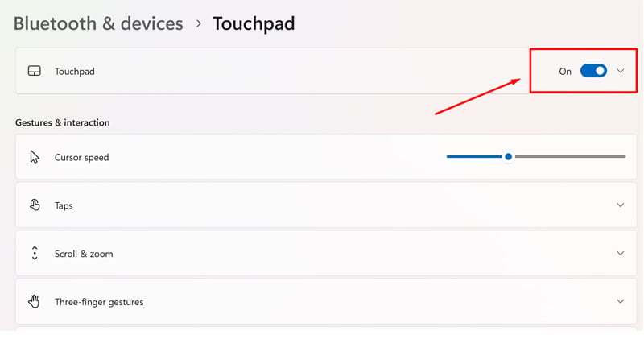The image size is (644, 356).
Task: Click the up-down arrows icon for Scroll & zoom
Action: point(35,253)
